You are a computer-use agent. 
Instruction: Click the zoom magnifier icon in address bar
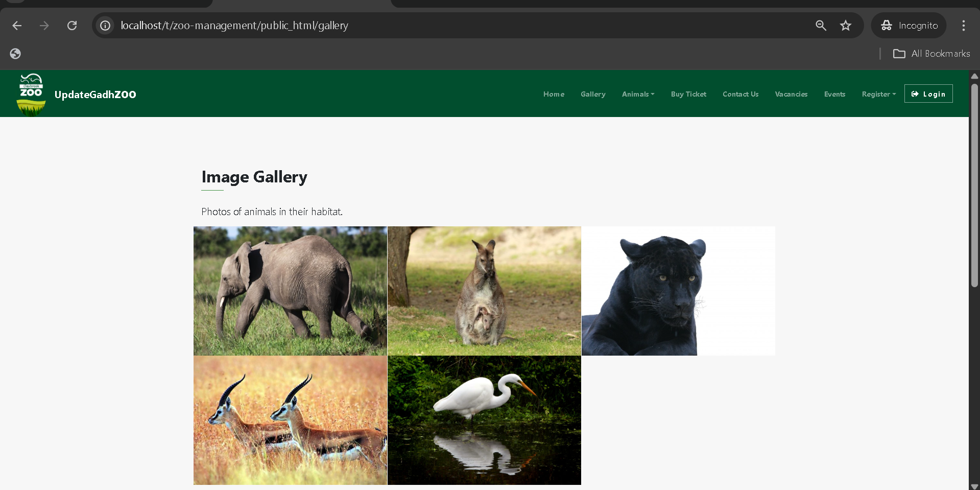pos(821,26)
